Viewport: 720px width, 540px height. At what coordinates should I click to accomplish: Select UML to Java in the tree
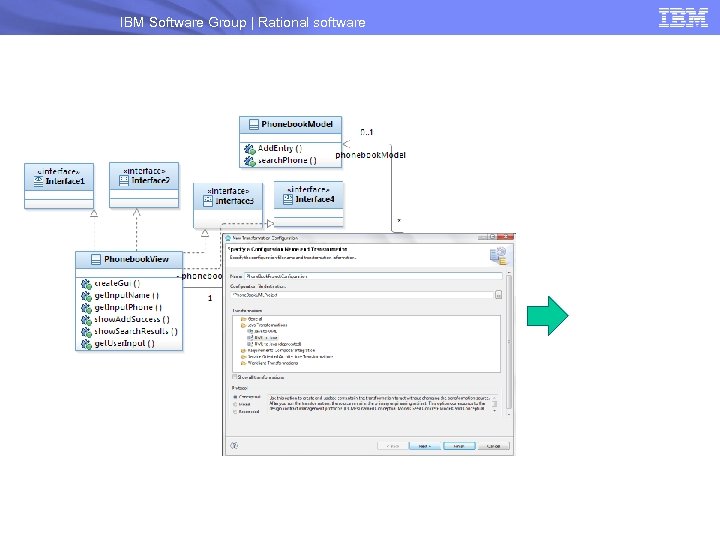coord(266,338)
